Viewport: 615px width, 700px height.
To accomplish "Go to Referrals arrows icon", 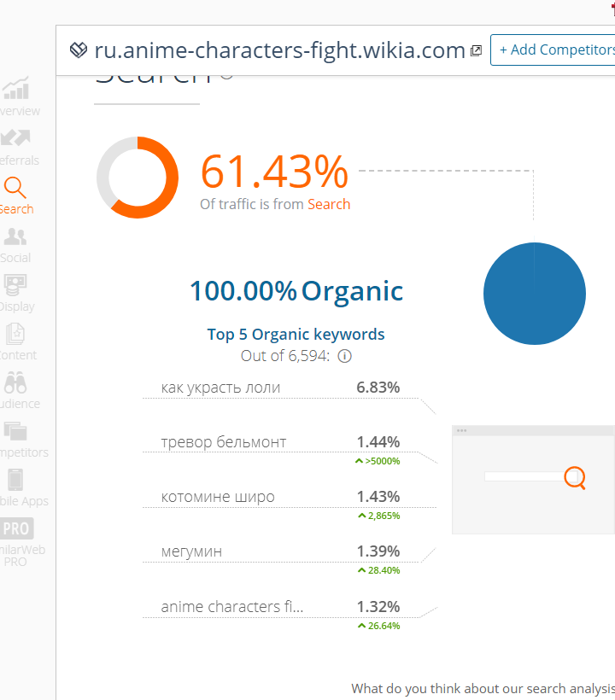I will [x=16, y=137].
